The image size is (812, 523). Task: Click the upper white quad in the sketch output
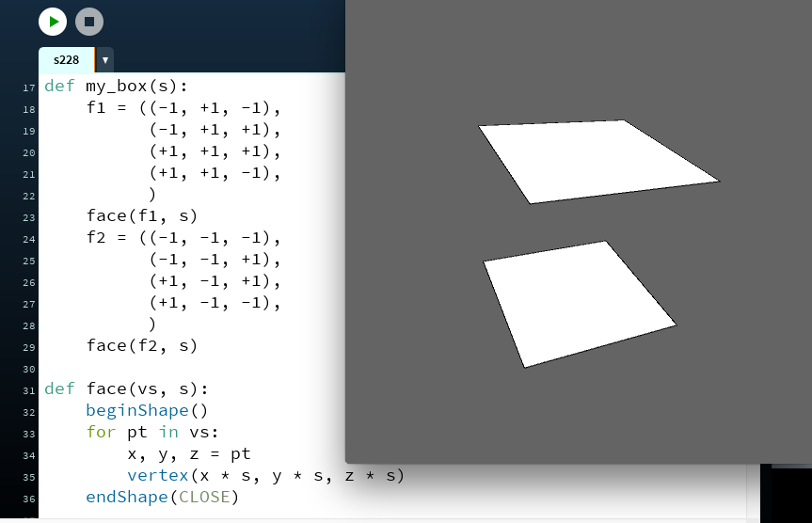point(597,161)
